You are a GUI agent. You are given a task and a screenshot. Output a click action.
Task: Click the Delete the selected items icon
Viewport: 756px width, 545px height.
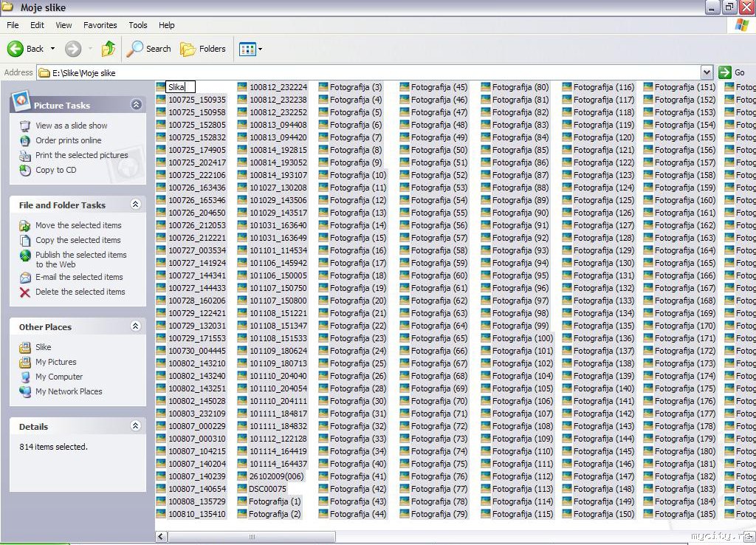point(25,292)
